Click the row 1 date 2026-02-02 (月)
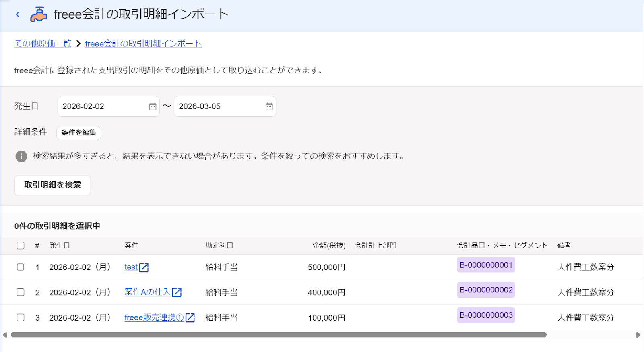 80,267
